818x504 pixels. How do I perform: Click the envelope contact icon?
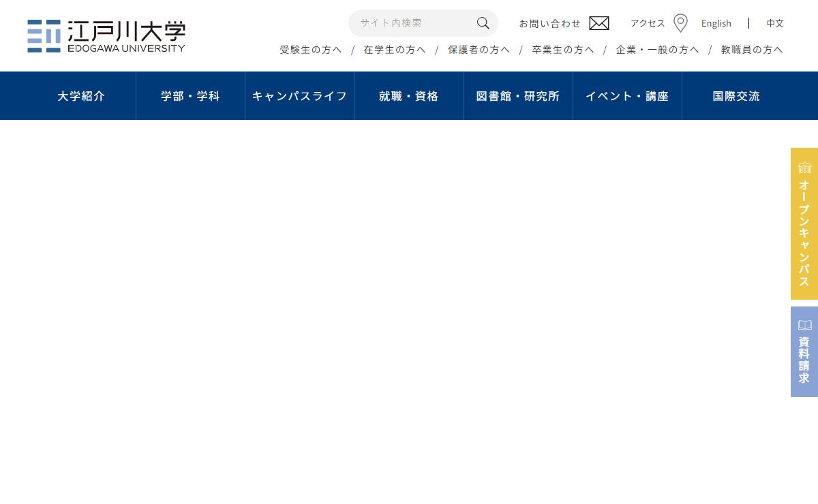coord(599,23)
